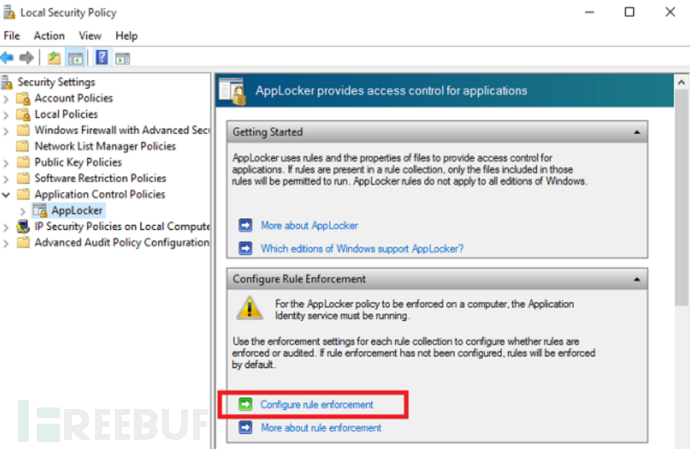Open Which editions of Windows support AppLocker
This screenshot has width=690, height=449.
click(362, 248)
